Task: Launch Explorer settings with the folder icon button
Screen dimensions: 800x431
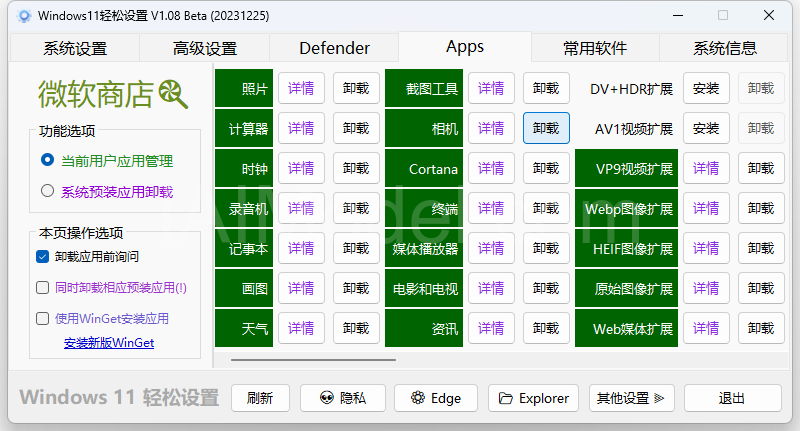Action: click(533, 398)
